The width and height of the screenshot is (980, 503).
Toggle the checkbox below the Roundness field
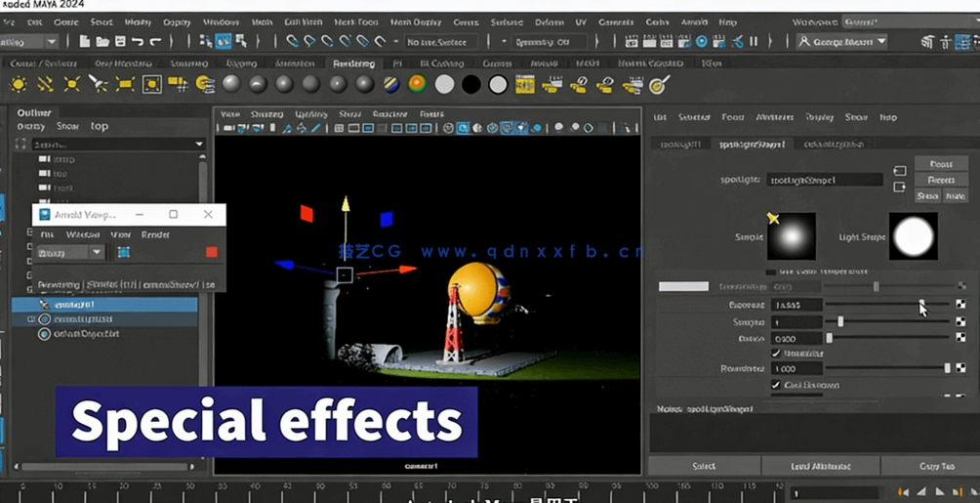coord(776,385)
